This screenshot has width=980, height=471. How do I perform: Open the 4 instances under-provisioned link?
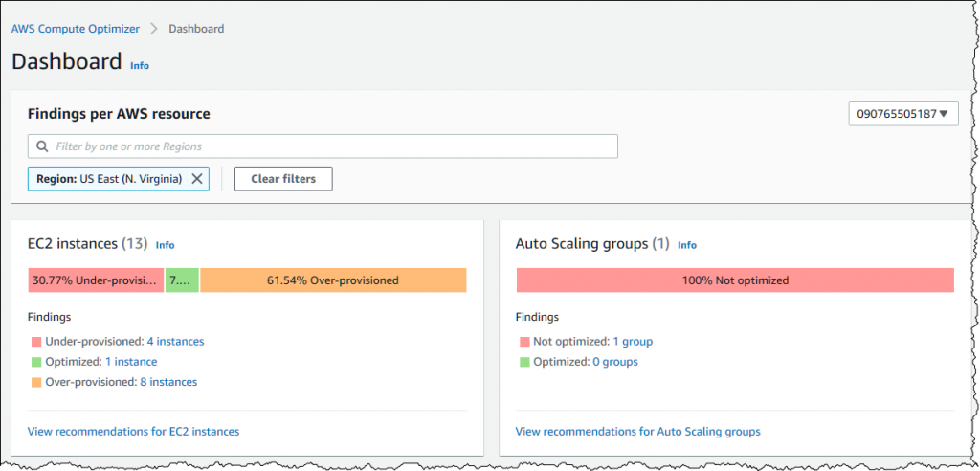point(175,342)
